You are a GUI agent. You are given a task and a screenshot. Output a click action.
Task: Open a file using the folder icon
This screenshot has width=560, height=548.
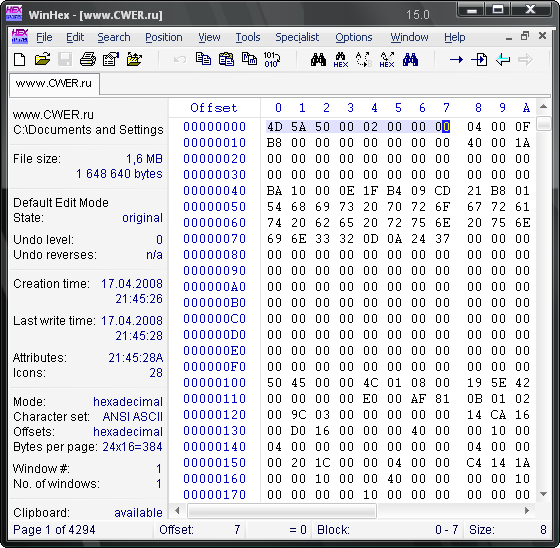click(x=42, y=59)
